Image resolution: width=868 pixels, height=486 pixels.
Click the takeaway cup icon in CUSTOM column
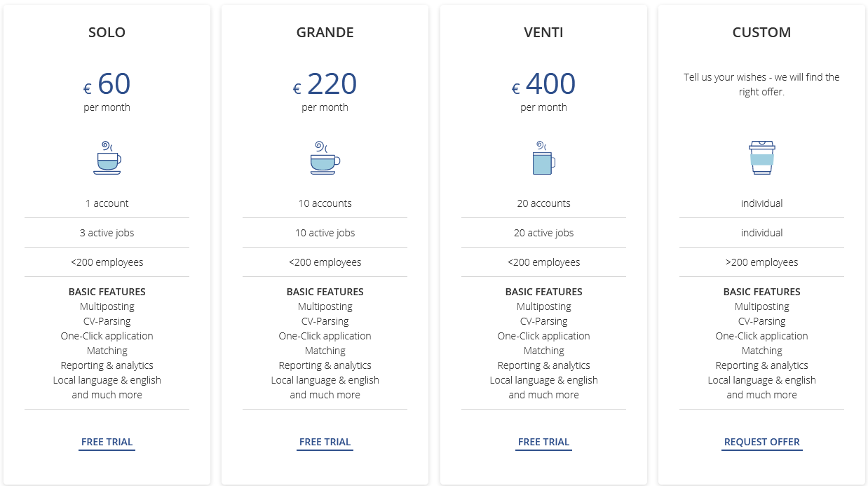point(762,158)
